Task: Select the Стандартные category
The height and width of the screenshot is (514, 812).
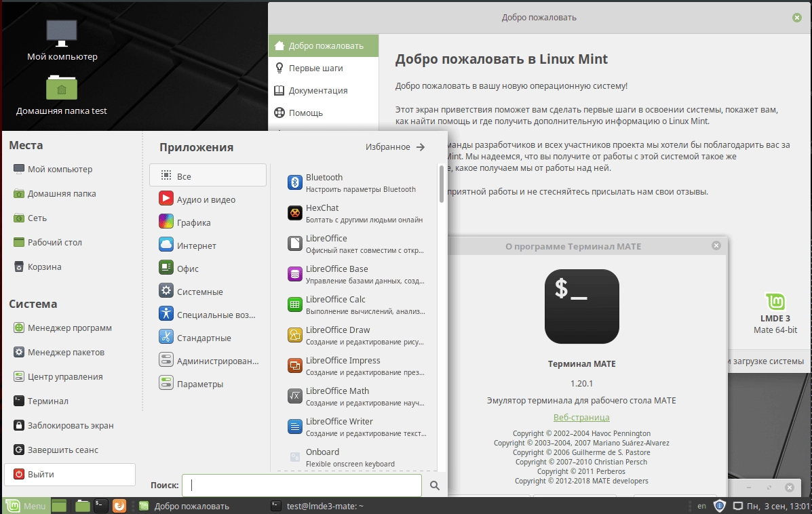Action: click(x=208, y=338)
